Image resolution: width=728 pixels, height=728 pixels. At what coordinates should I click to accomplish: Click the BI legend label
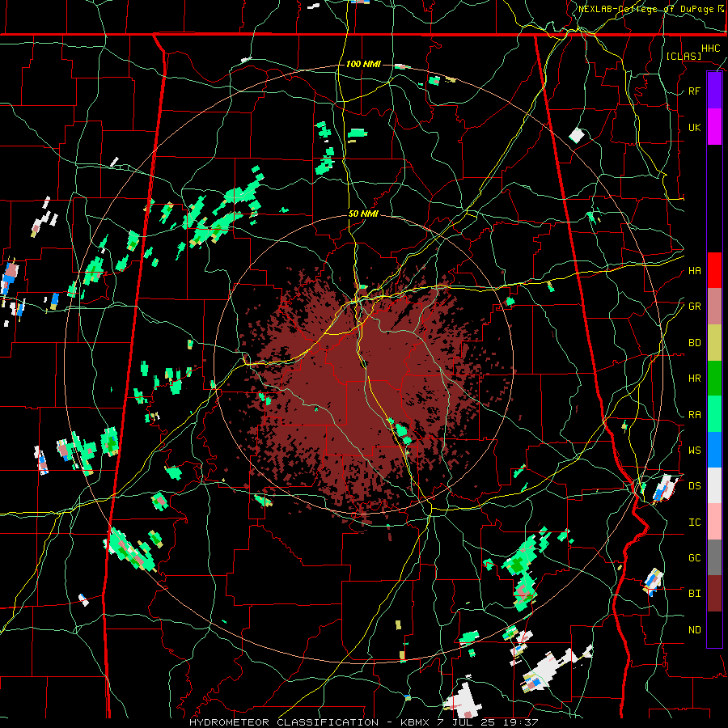(x=694, y=594)
